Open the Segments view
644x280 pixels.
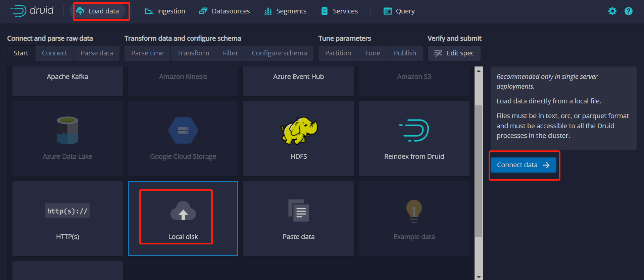[x=285, y=11]
